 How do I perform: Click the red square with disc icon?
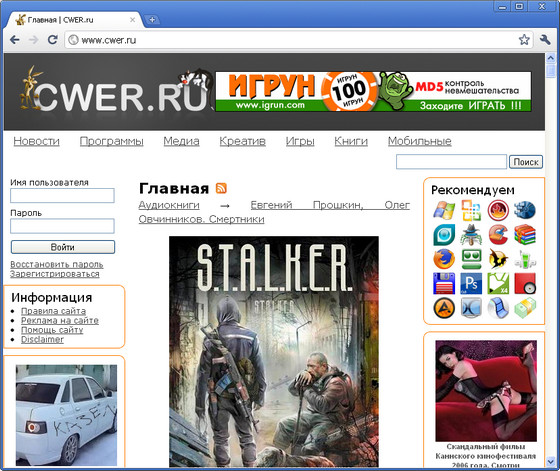[525, 284]
